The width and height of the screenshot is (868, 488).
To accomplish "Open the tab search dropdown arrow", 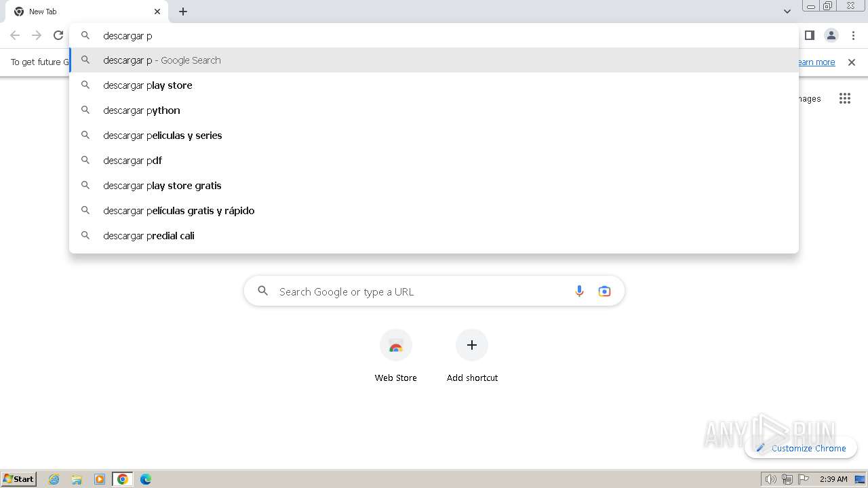I will 787,12.
